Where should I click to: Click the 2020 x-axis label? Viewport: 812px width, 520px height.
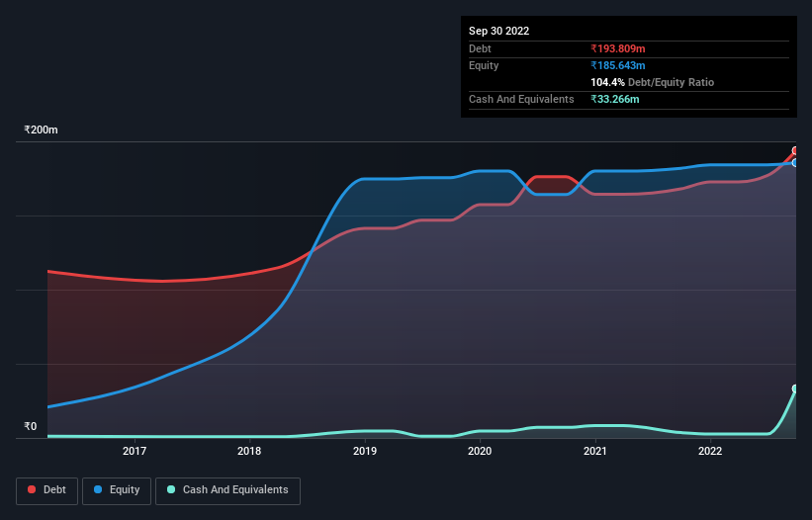(x=480, y=451)
